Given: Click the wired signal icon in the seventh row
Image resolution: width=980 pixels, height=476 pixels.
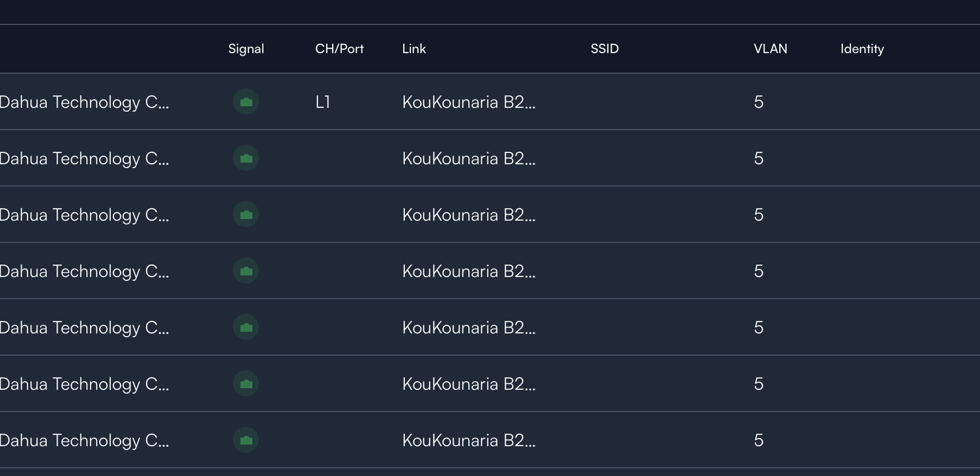Looking at the screenshot, I should tap(246, 440).
